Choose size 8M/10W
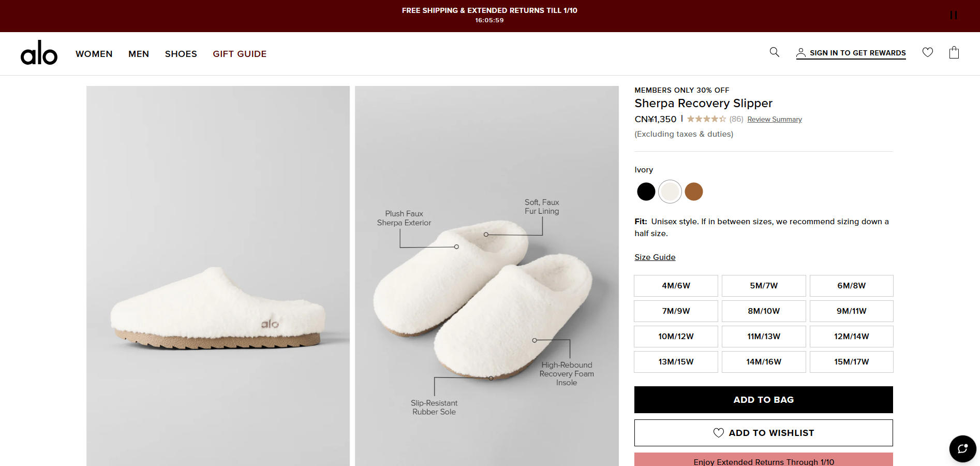This screenshot has height=466, width=980. click(x=764, y=311)
